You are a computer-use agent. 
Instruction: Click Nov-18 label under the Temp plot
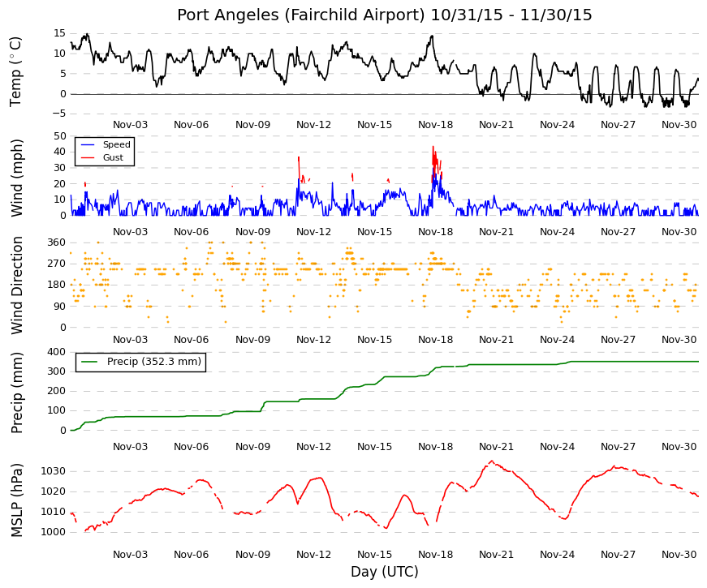[x=435, y=125]
